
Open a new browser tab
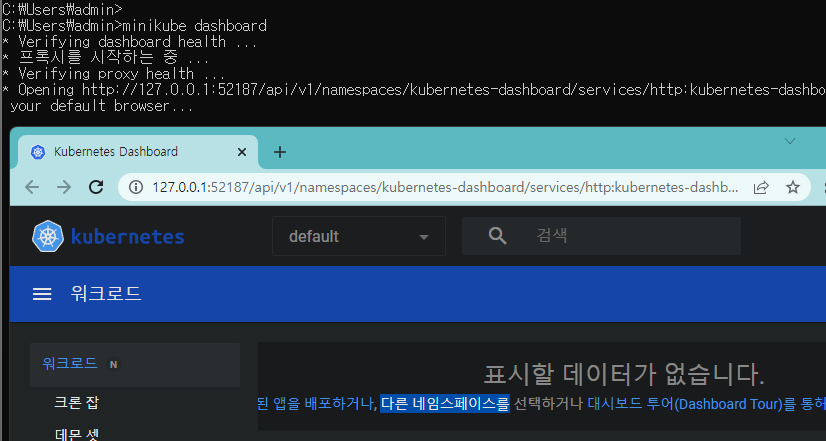280,152
